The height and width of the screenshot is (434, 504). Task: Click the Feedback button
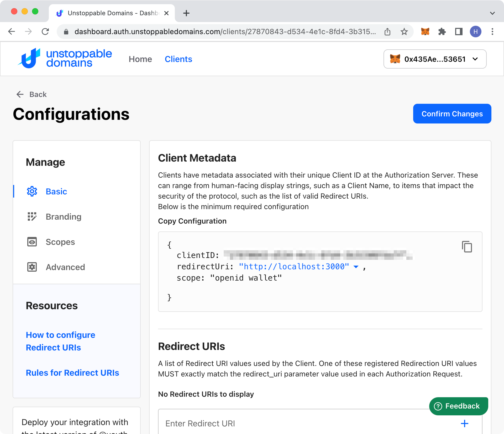[458, 406]
